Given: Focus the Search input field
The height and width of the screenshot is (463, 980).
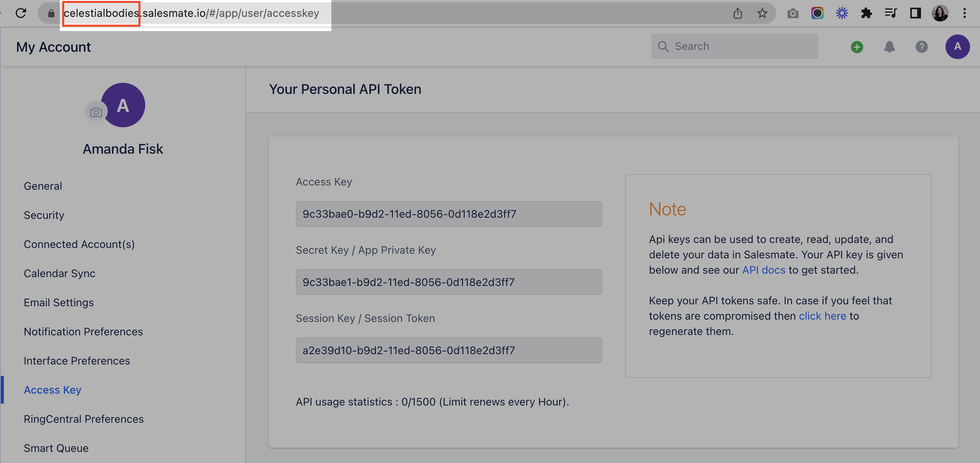Looking at the screenshot, I should pyautogui.click(x=734, y=46).
